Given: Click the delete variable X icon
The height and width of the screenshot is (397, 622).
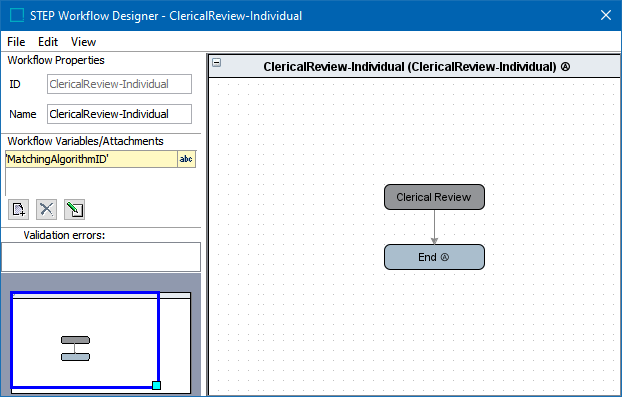Looking at the screenshot, I should [46, 209].
